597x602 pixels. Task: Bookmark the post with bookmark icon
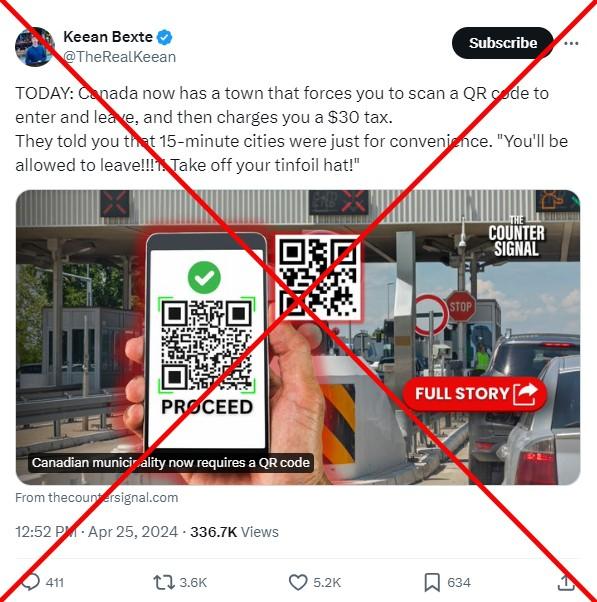432,583
